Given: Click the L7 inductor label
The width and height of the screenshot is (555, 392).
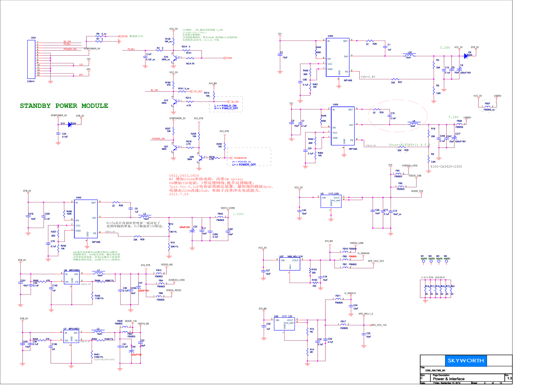Looking at the screenshot, I should pos(98,271).
